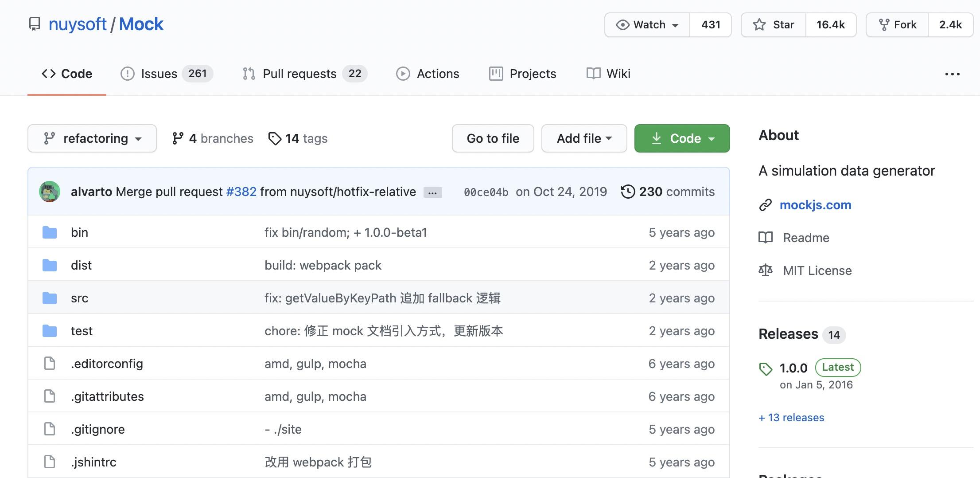Screen dimensions: 980x478
Task: Click the bin folder icon
Action: coord(50,232)
